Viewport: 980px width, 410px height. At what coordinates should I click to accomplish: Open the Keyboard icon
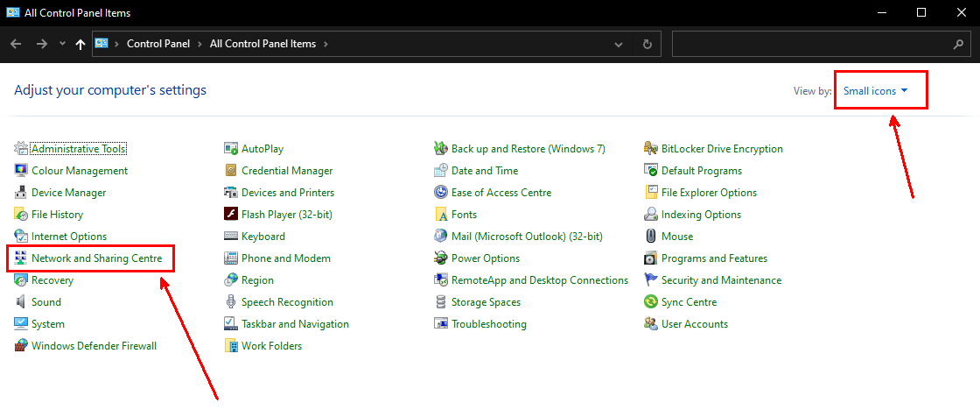[x=231, y=237]
